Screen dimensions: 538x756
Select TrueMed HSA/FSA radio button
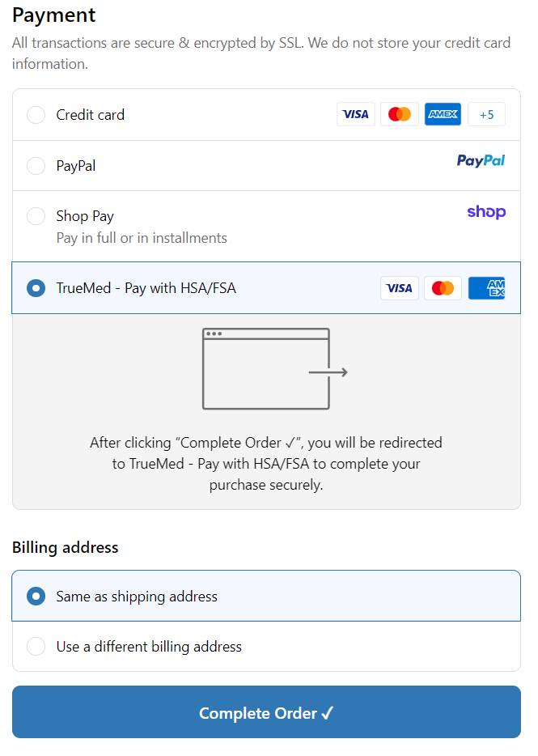point(36,288)
